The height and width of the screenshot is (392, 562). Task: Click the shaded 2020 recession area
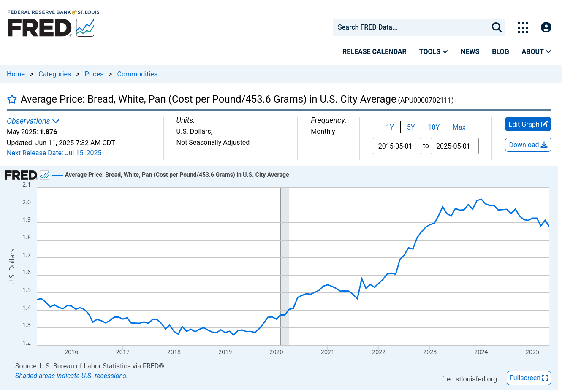point(285,266)
